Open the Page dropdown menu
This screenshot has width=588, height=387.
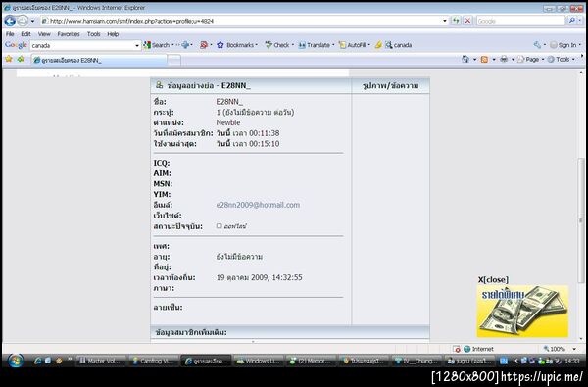(x=530, y=59)
